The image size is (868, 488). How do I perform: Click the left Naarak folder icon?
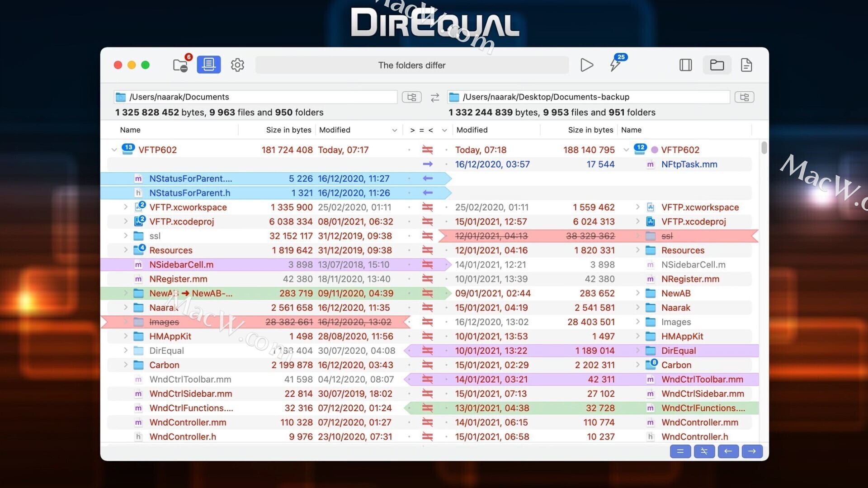pos(138,308)
